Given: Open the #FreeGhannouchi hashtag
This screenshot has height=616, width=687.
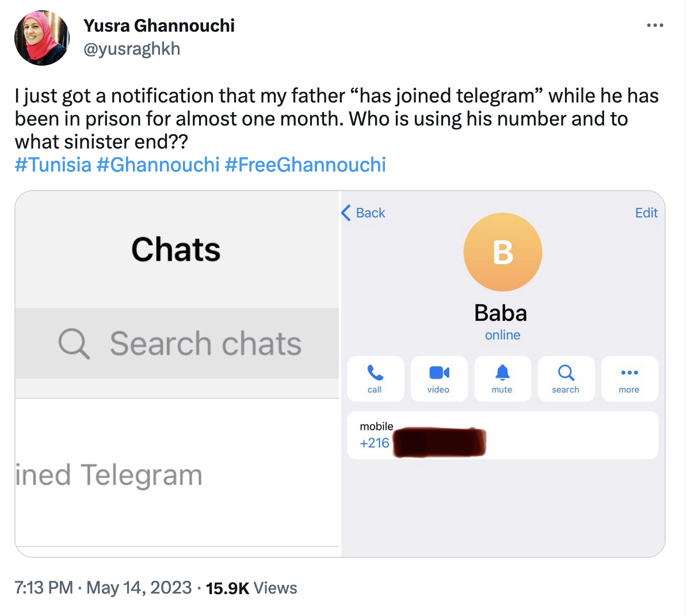Looking at the screenshot, I should [x=305, y=165].
